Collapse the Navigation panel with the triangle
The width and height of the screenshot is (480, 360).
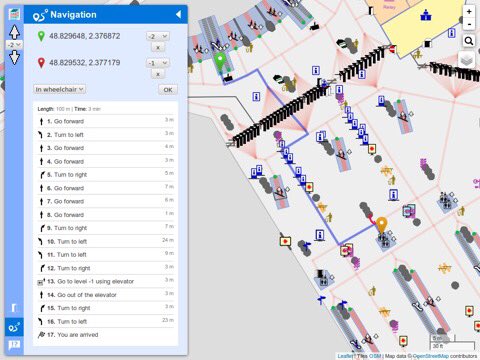coord(179,14)
